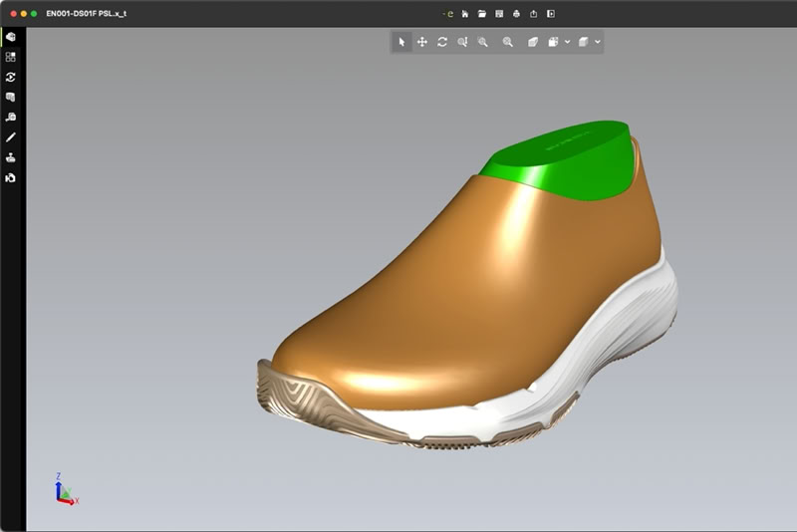Click the share export icon

tap(534, 14)
